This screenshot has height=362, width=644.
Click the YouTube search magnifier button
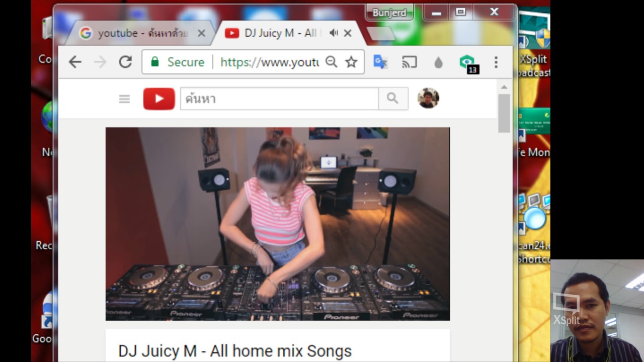point(393,99)
